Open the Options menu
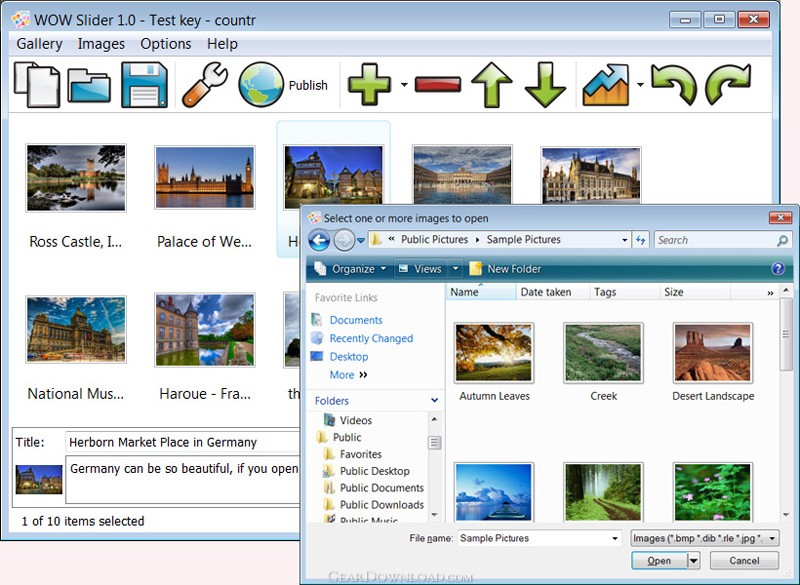Image resolution: width=800 pixels, height=585 pixels. tap(165, 44)
